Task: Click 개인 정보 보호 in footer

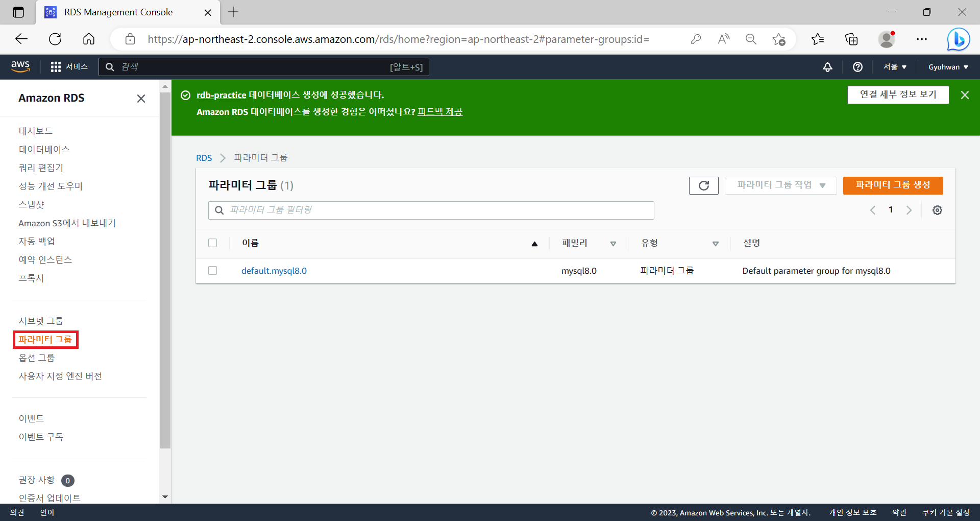Action: (x=852, y=512)
